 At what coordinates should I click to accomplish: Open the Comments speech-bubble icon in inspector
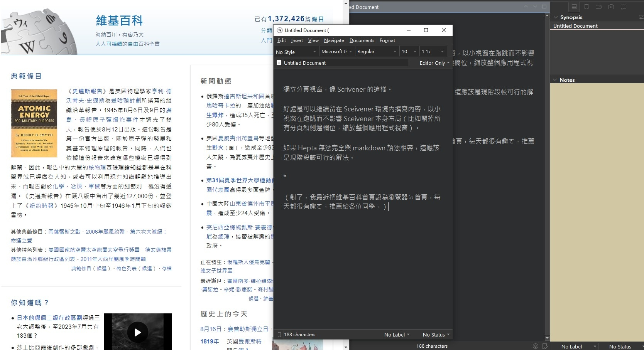point(624,7)
